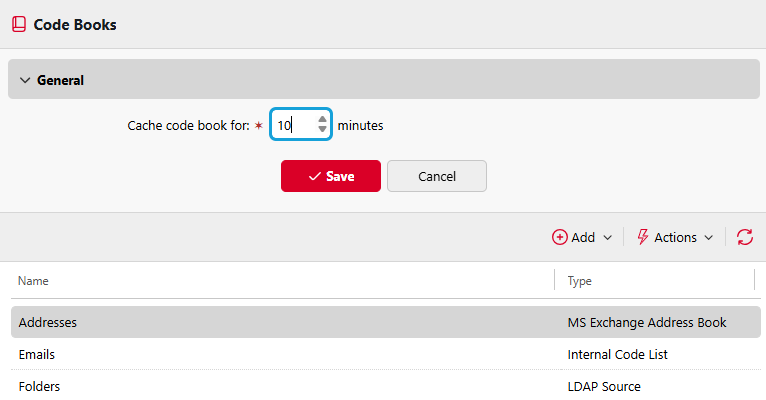Decrease cache minutes with the down arrow
Screen dimensions: 766x400
click(x=322, y=129)
